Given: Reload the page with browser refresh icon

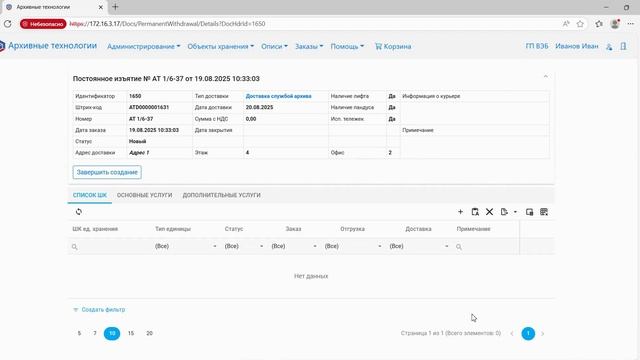Looking at the screenshot, I should pyautogui.click(x=8, y=24).
